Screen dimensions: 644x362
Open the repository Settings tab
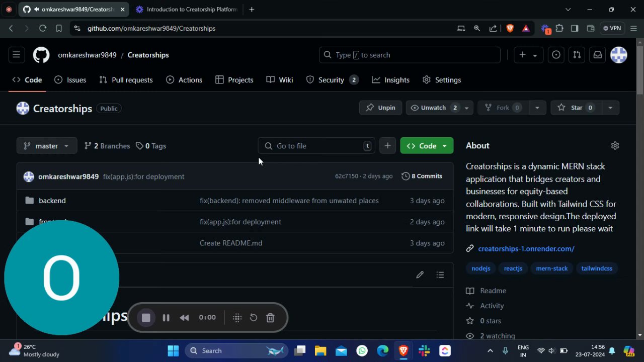click(x=442, y=80)
